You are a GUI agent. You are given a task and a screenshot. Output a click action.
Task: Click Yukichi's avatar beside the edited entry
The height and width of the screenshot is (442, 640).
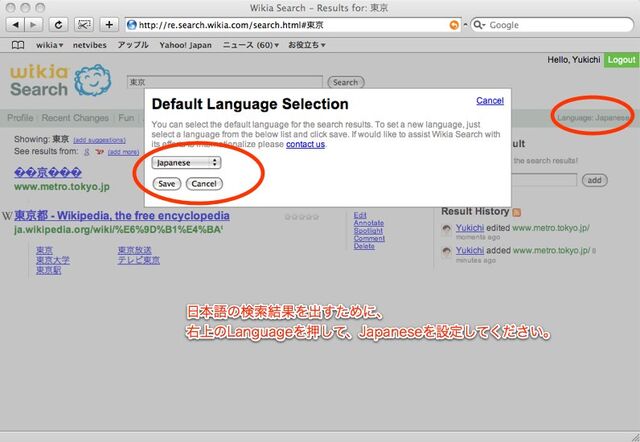point(447,230)
